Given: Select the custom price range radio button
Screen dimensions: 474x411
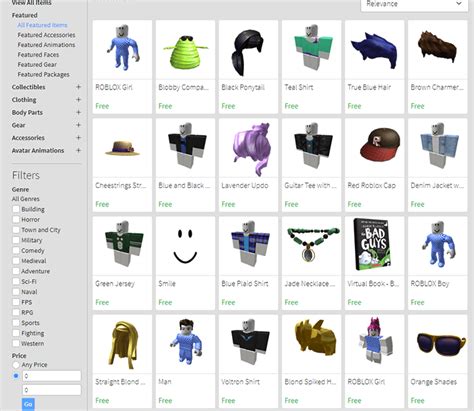Looking at the screenshot, I should (16, 376).
